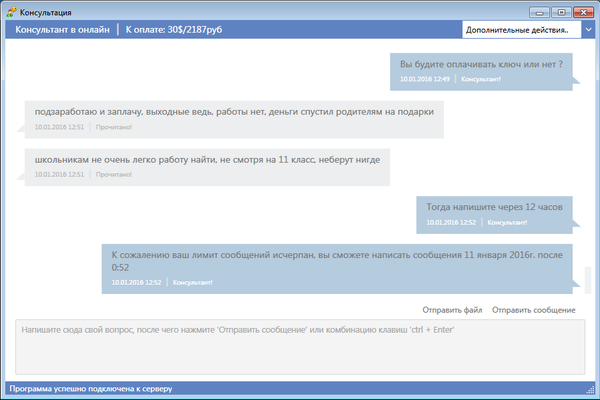Select the 'К сожалению ваш лимит сообщений исчерпан' message
Screen dimensions: 600x400
coord(337,260)
